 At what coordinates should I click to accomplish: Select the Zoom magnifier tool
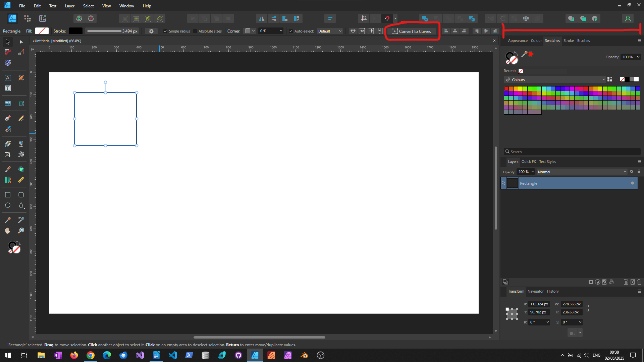[x=21, y=231]
